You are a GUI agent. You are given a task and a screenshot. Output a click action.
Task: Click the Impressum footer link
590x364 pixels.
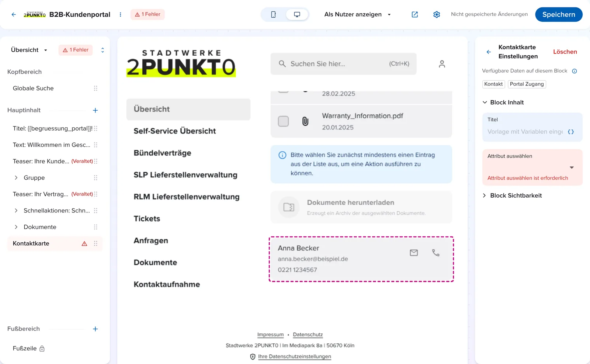[x=270, y=334]
